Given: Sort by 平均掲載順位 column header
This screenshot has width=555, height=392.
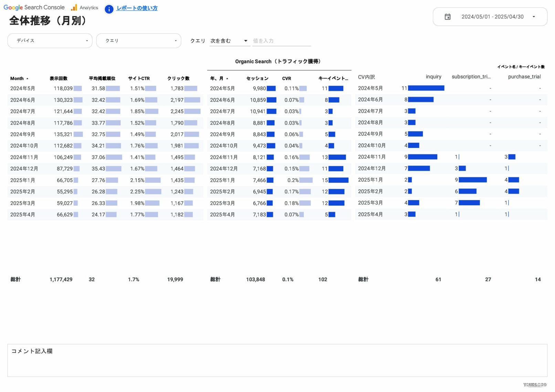Looking at the screenshot, I should (102, 78).
